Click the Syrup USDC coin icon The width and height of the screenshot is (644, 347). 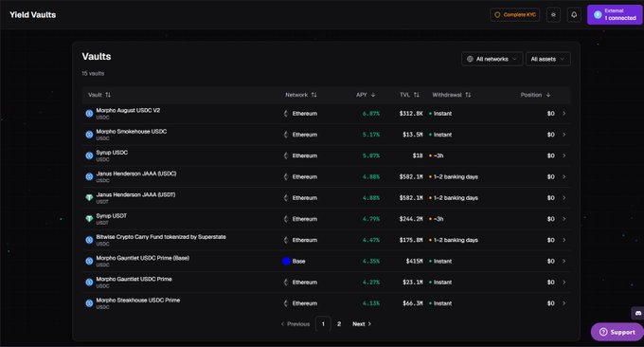click(89, 155)
